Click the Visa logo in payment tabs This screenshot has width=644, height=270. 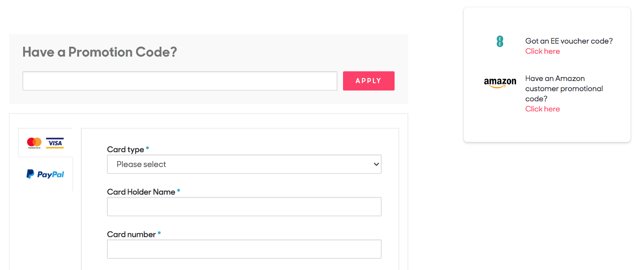point(55,143)
